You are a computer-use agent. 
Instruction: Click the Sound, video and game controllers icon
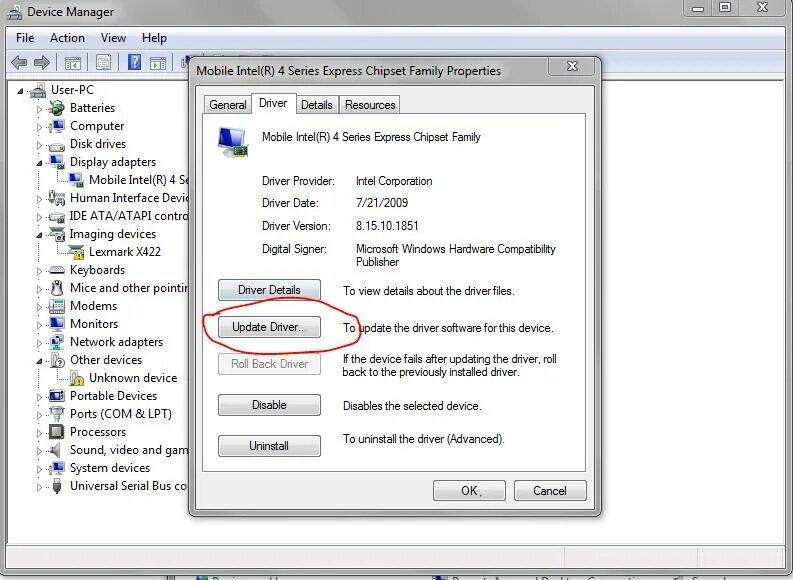[x=57, y=450]
